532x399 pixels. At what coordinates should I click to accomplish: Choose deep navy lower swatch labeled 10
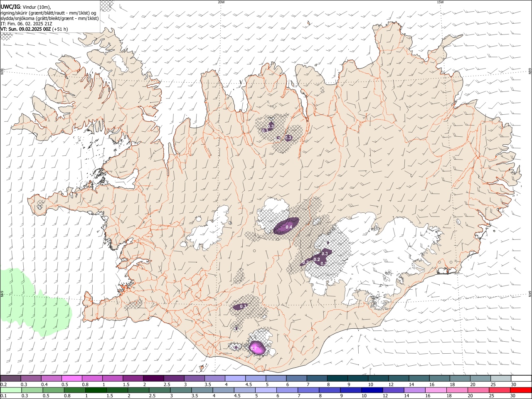pos(372,390)
